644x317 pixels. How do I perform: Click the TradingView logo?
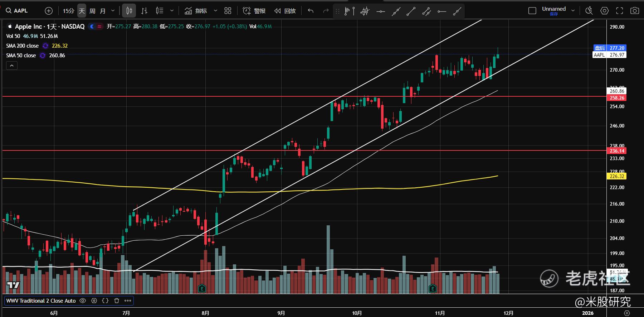pyautogui.click(x=14, y=285)
